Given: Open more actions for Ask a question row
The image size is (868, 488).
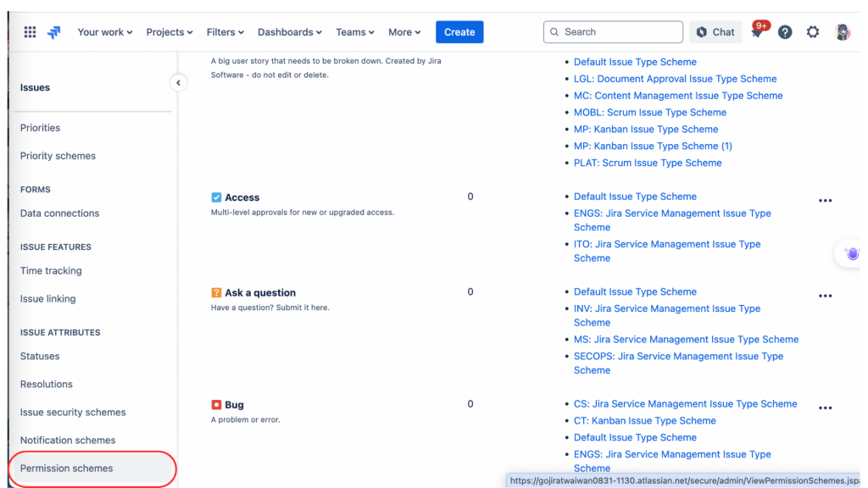Looking at the screenshot, I should [x=825, y=297].
